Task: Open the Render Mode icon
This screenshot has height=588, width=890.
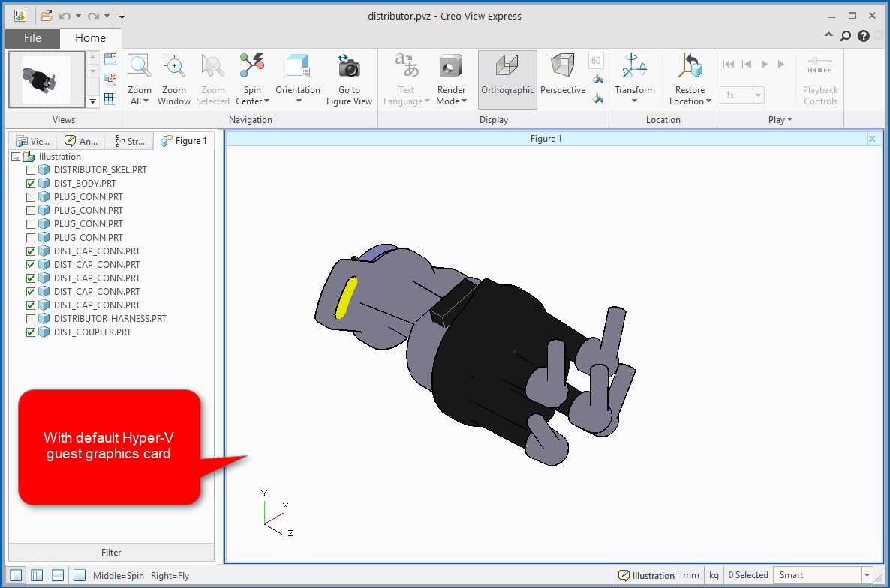Action: coord(451,66)
